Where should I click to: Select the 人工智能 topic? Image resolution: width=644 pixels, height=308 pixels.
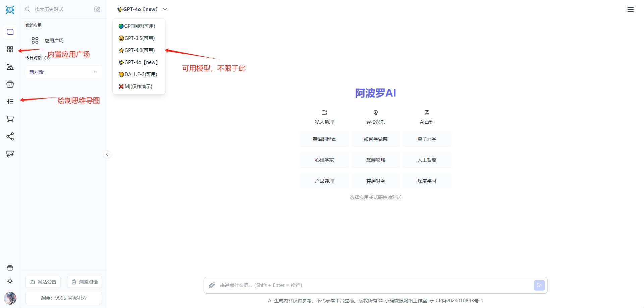coord(427,160)
